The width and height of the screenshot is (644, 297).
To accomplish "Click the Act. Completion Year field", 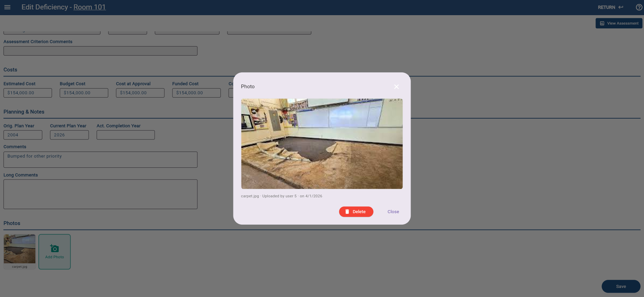I will (126, 135).
